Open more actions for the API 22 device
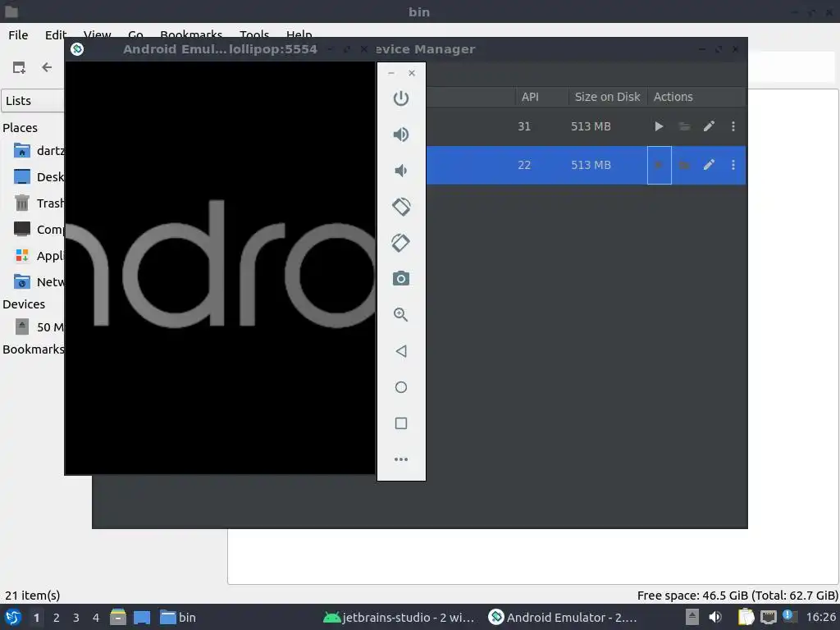This screenshot has width=840, height=630. pyautogui.click(x=733, y=165)
